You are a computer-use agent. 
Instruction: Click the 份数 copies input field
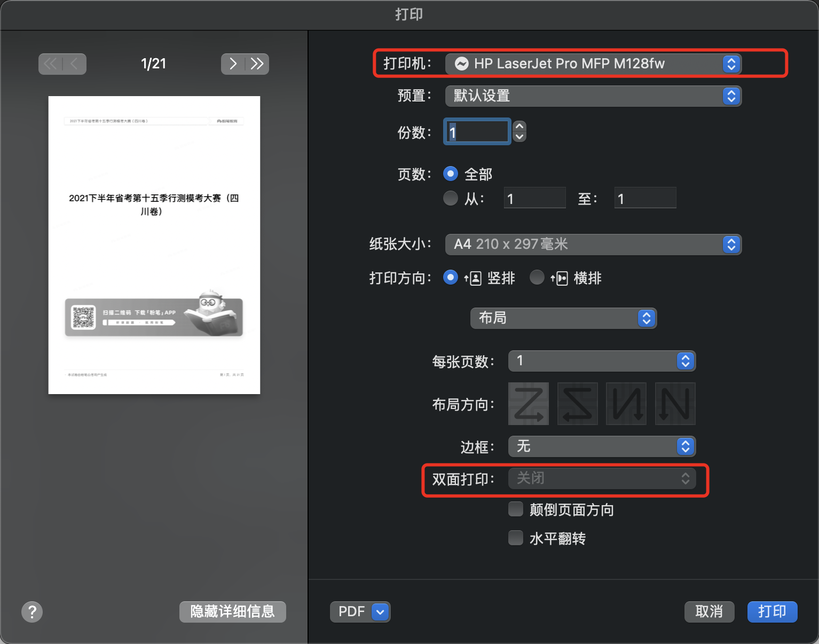point(477,131)
